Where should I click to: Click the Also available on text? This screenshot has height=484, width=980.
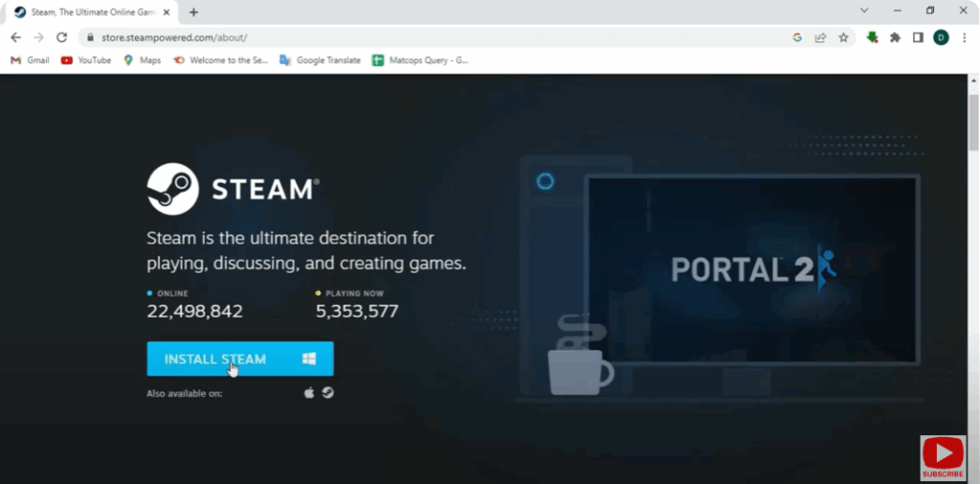click(185, 393)
